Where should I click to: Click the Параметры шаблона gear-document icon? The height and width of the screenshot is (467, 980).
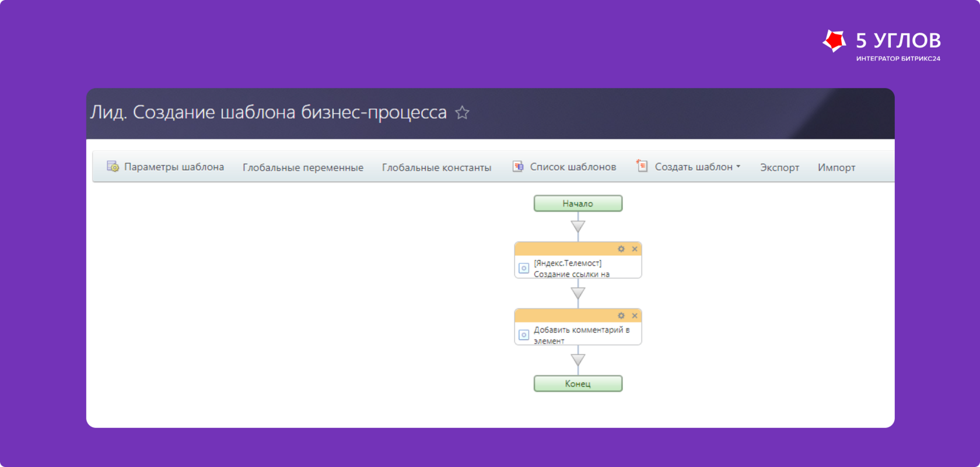[113, 167]
